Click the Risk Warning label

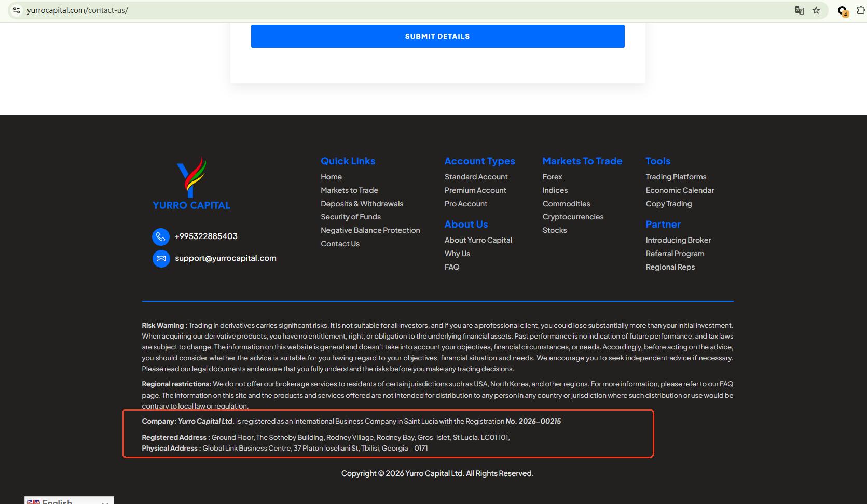[x=164, y=326]
